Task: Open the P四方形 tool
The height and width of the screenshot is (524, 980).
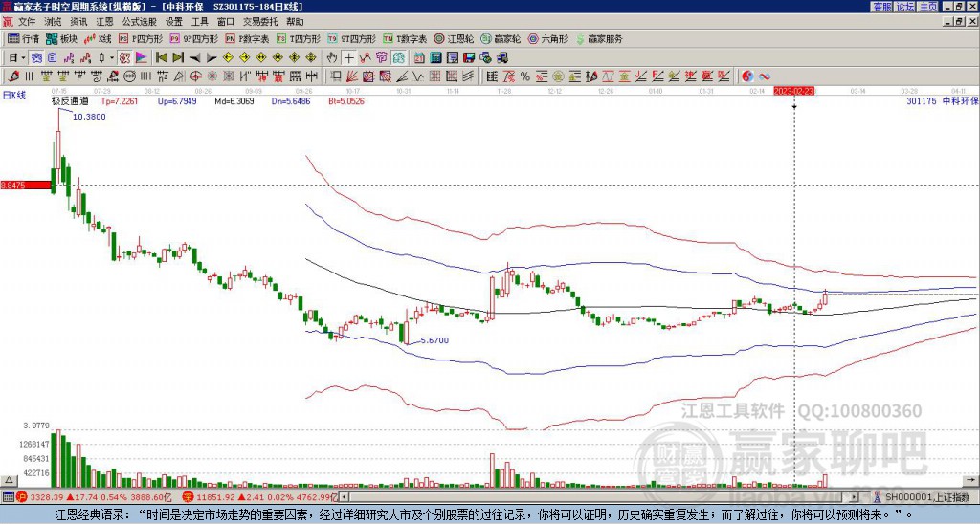Action: (x=141, y=38)
